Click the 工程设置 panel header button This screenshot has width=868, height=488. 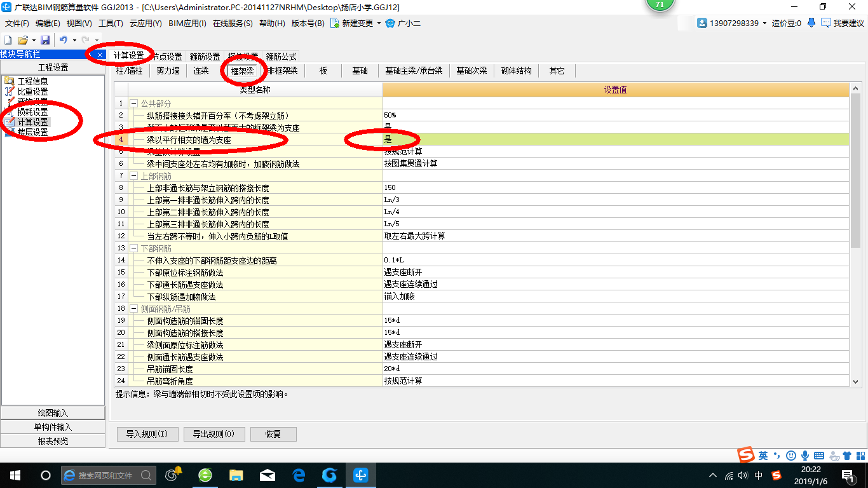pyautogui.click(x=53, y=67)
